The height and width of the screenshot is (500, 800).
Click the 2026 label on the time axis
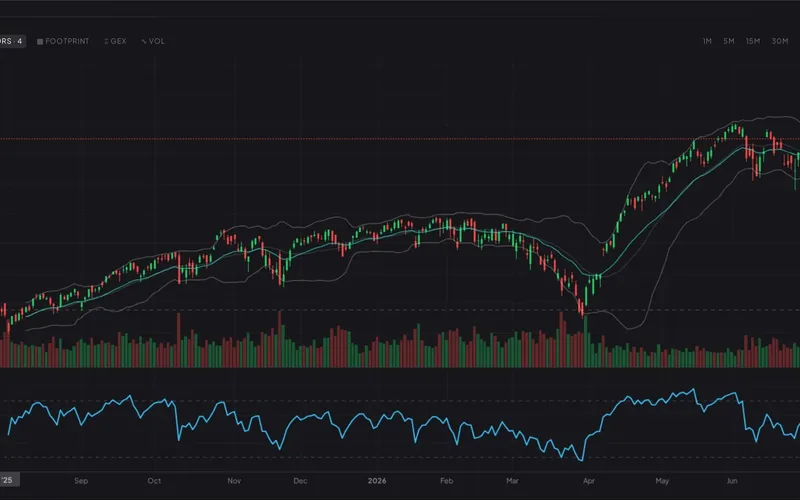[377, 481]
